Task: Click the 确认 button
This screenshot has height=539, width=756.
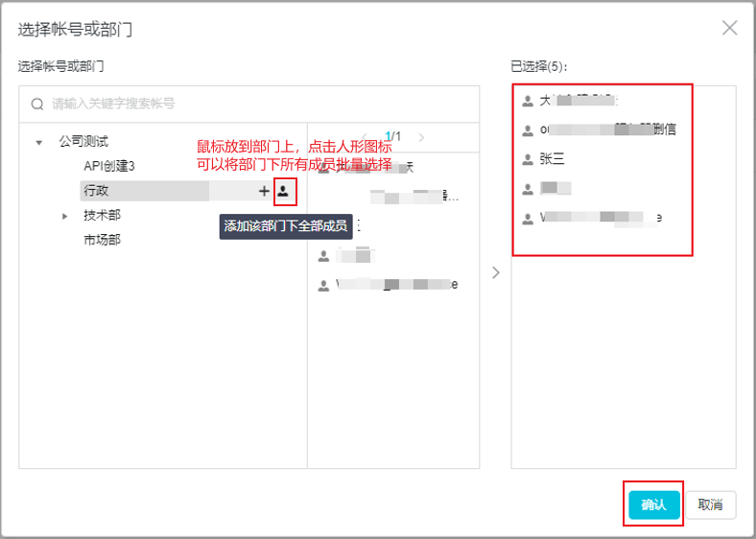Action: click(x=653, y=504)
